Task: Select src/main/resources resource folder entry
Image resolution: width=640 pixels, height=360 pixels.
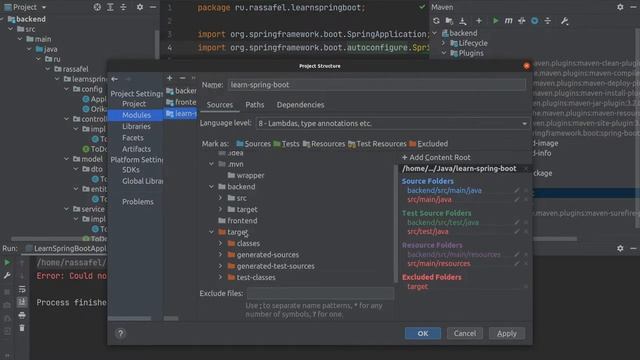Action: pos(439,264)
